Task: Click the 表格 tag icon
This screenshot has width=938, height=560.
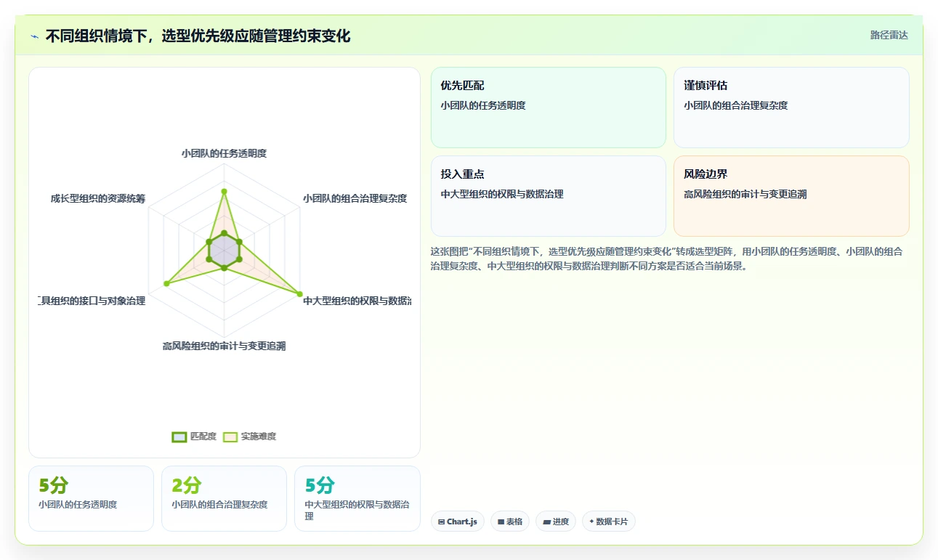Action: 501,522
